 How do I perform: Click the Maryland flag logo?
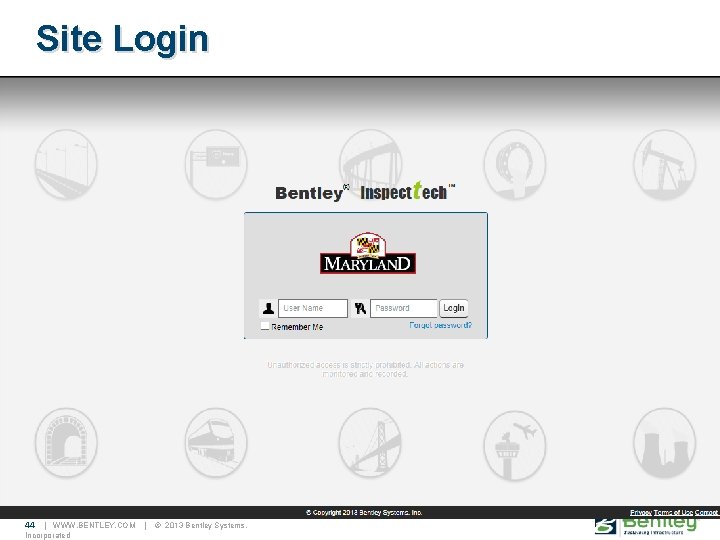click(368, 253)
